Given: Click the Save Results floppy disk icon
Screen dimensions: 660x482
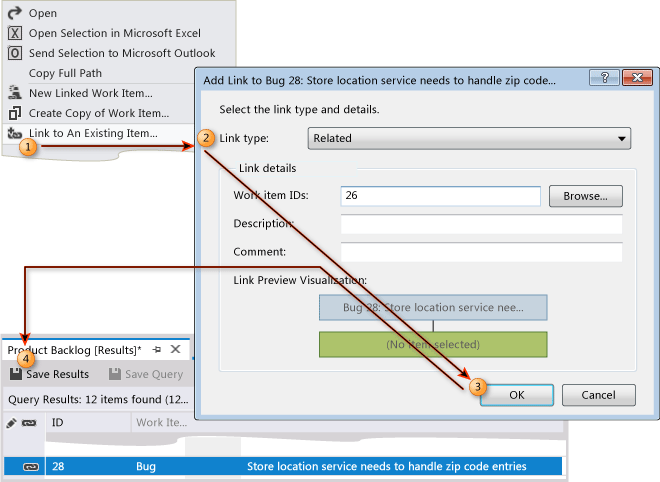Looking at the screenshot, I should coord(16,374).
